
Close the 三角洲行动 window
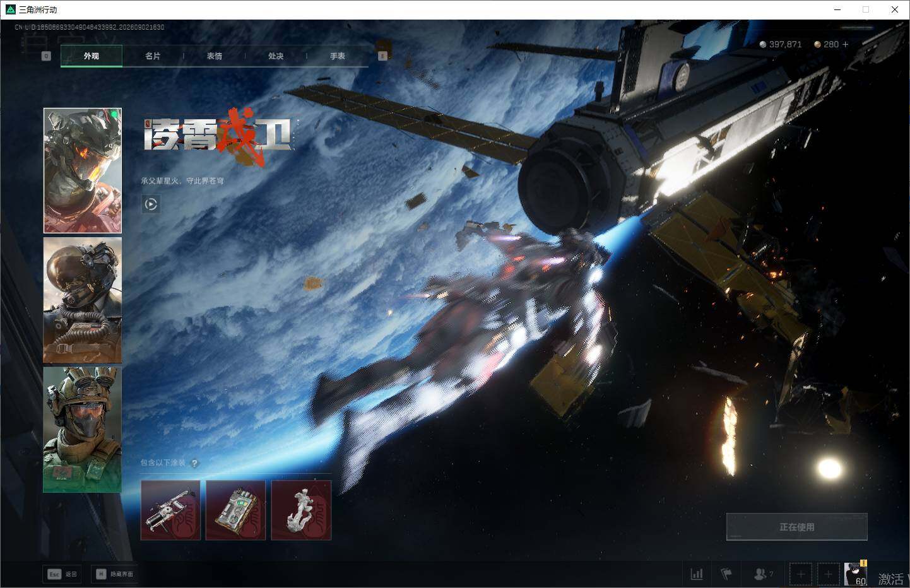895,9
